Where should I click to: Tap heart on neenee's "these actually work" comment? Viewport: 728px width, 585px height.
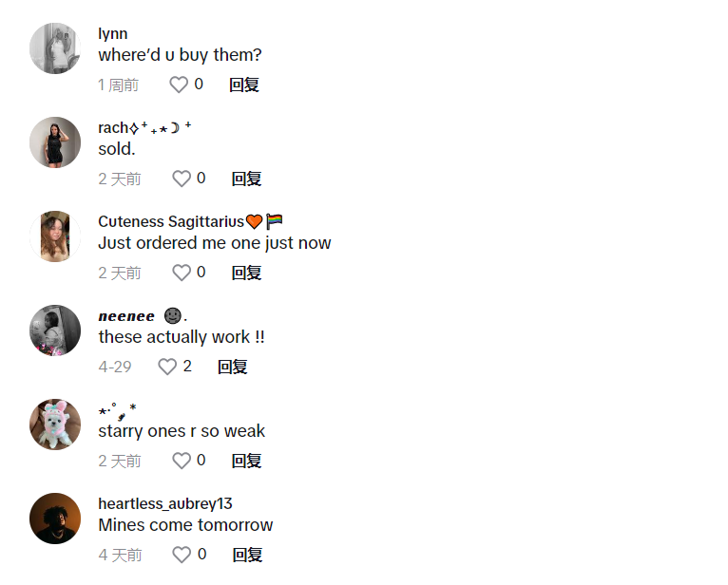pos(167,367)
